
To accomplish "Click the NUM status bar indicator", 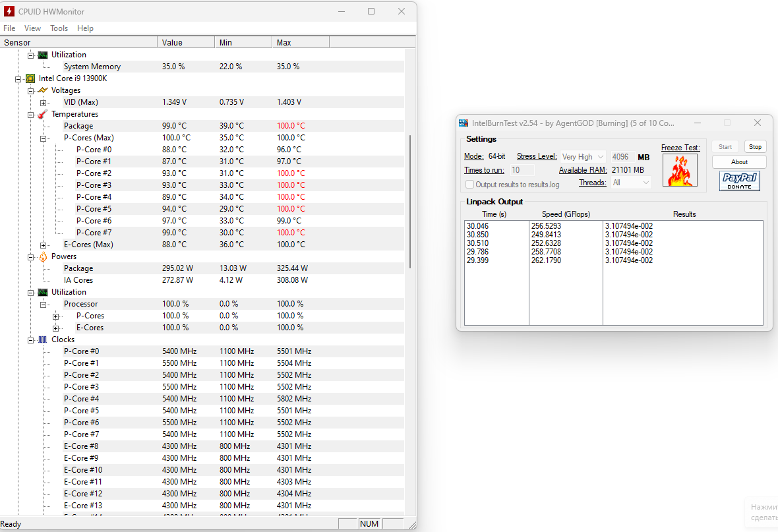I will click(369, 524).
